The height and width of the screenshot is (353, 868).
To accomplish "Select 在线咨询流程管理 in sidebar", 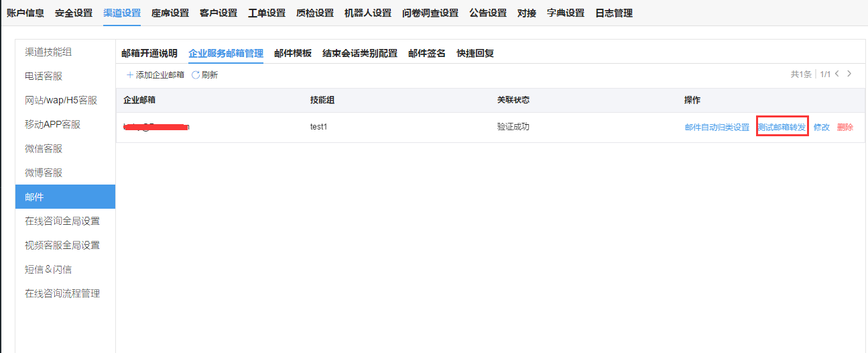I will point(65,293).
